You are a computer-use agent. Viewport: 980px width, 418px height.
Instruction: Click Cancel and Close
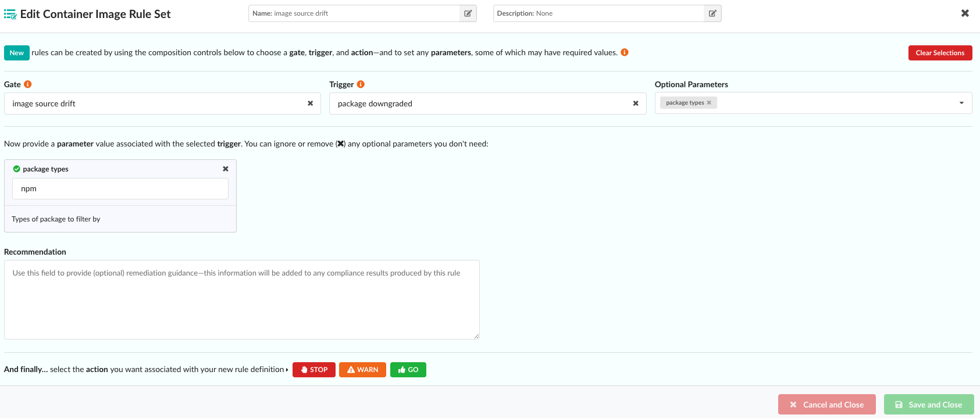[x=826, y=405]
